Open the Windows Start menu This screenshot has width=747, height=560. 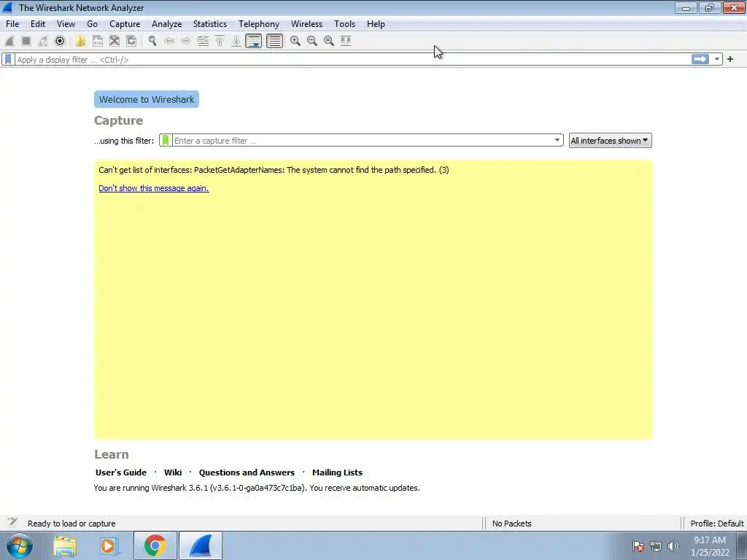point(20,545)
